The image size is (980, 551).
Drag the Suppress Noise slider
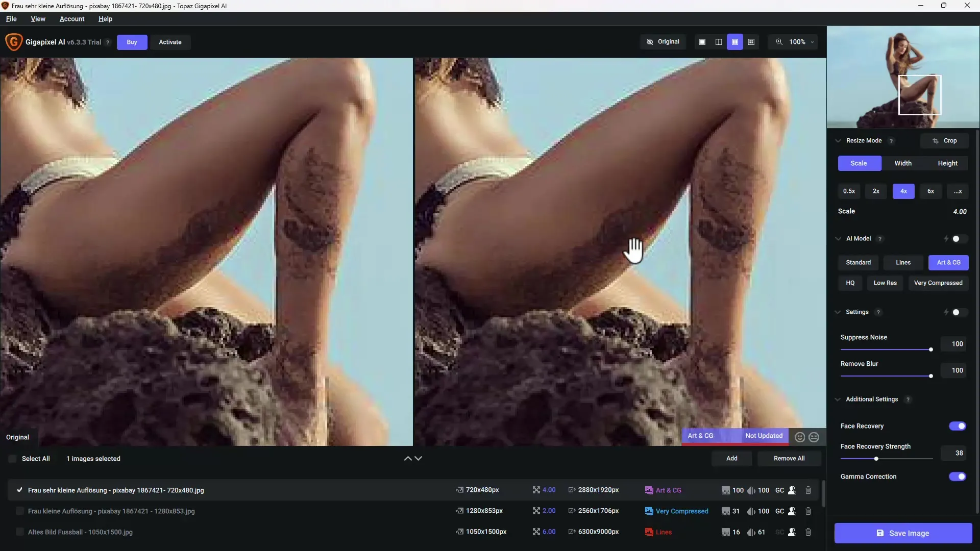coord(931,350)
